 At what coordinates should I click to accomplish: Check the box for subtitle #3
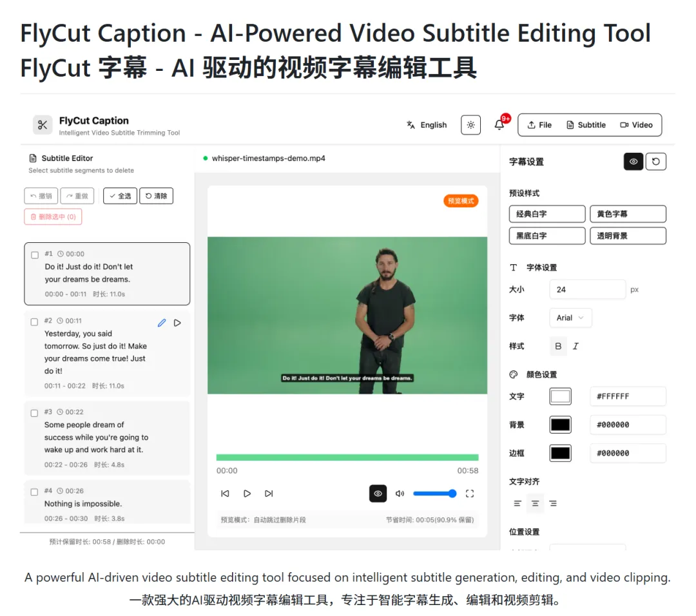point(34,413)
